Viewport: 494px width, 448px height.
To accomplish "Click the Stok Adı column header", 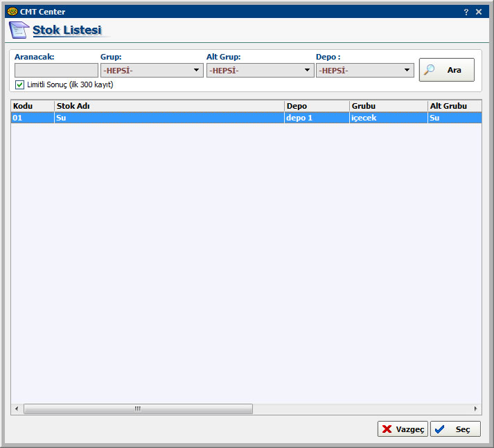I will (169, 106).
